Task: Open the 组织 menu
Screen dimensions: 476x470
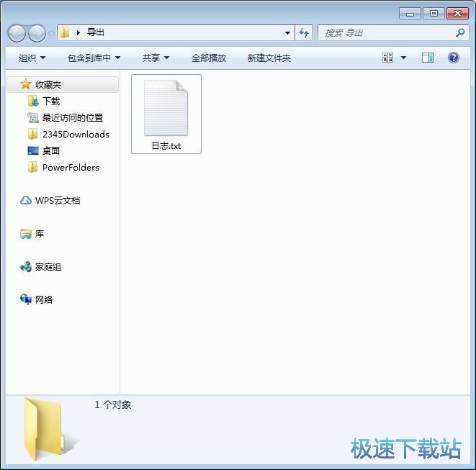Action: pos(32,58)
